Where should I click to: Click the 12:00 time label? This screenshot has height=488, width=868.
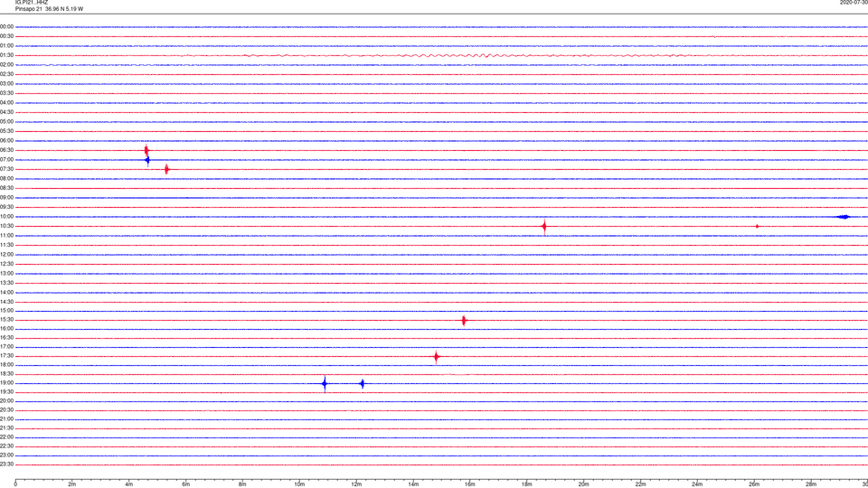point(6,255)
